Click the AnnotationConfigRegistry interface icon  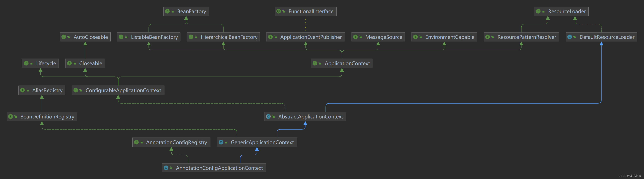tap(136, 142)
